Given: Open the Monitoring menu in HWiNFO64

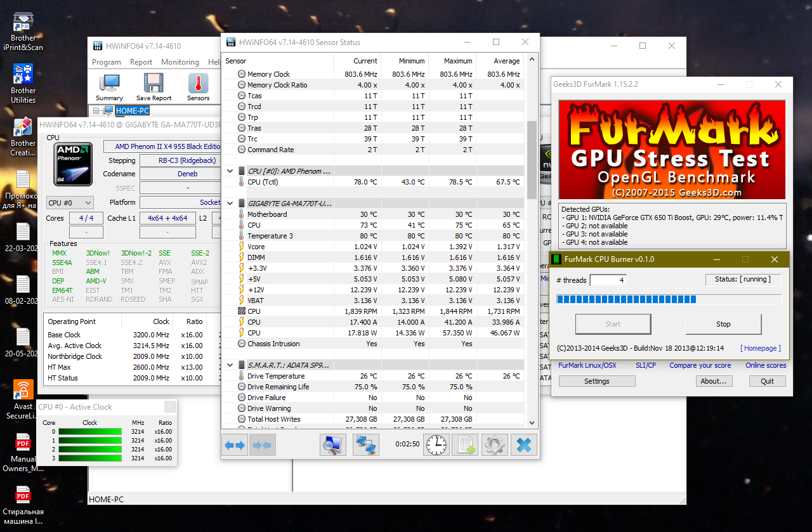Looking at the screenshot, I should (x=180, y=62).
